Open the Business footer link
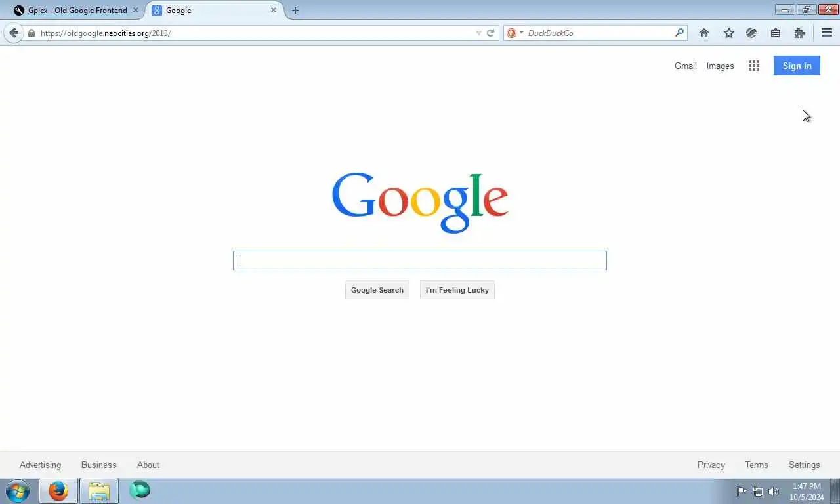Viewport: 840px width, 504px height. [x=98, y=465]
